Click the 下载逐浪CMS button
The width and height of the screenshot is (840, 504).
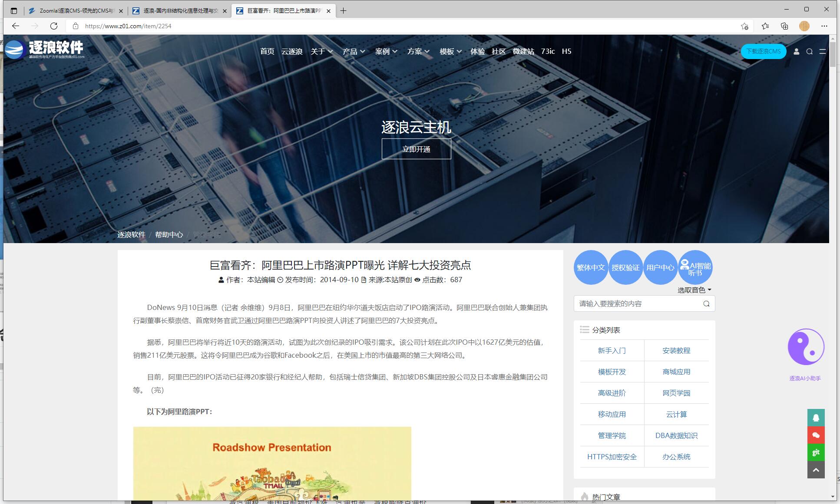pyautogui.click(x=763, y=51)
